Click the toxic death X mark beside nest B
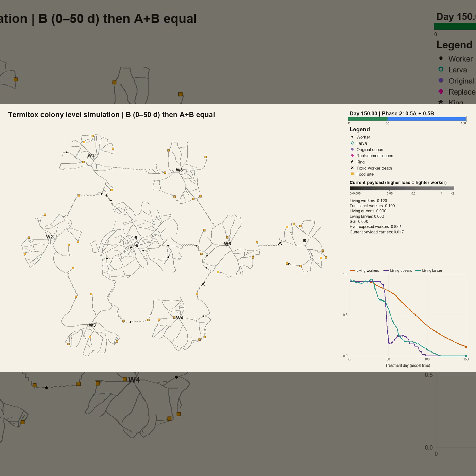The width and height of the screenshot is (476, 476). [280, 243]
